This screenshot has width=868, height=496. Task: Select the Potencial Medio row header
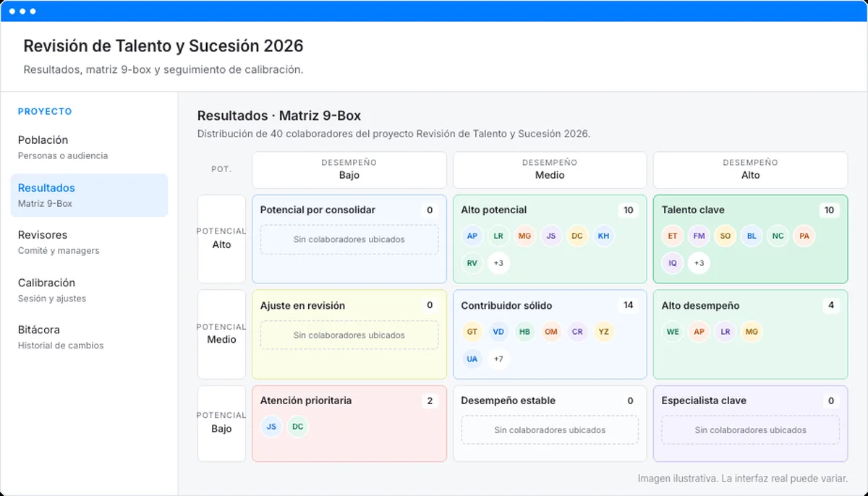[222, 334]
